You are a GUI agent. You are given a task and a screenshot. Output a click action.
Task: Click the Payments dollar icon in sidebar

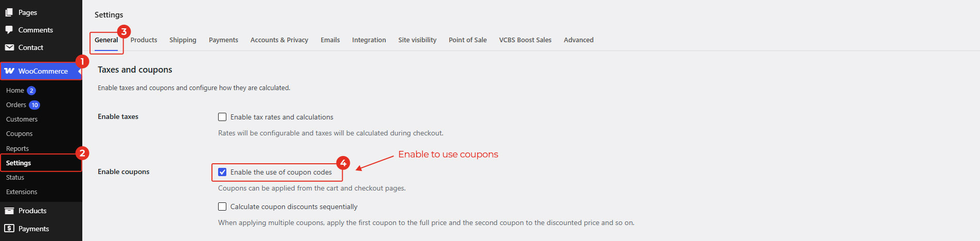(9, 228)
